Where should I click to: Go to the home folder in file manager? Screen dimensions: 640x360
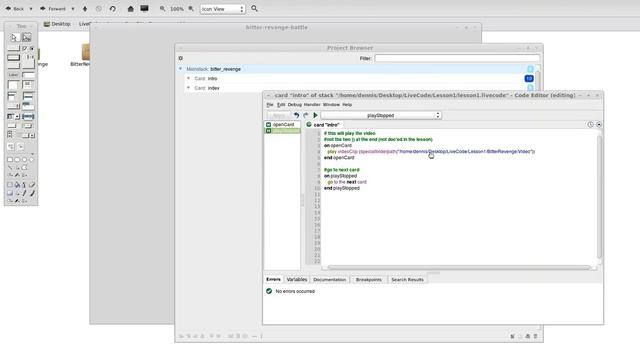click(x=130, y=9)
